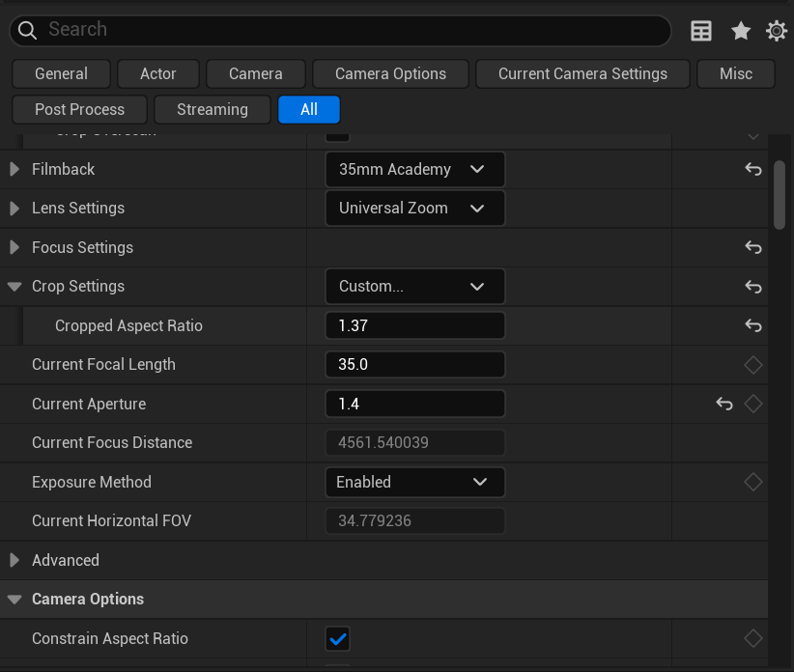Image resolution: width=794 pixels, height=672 pixels.
Task: Open the details panel settings gear
Action: pyautogui.click(x=776, y=31)
